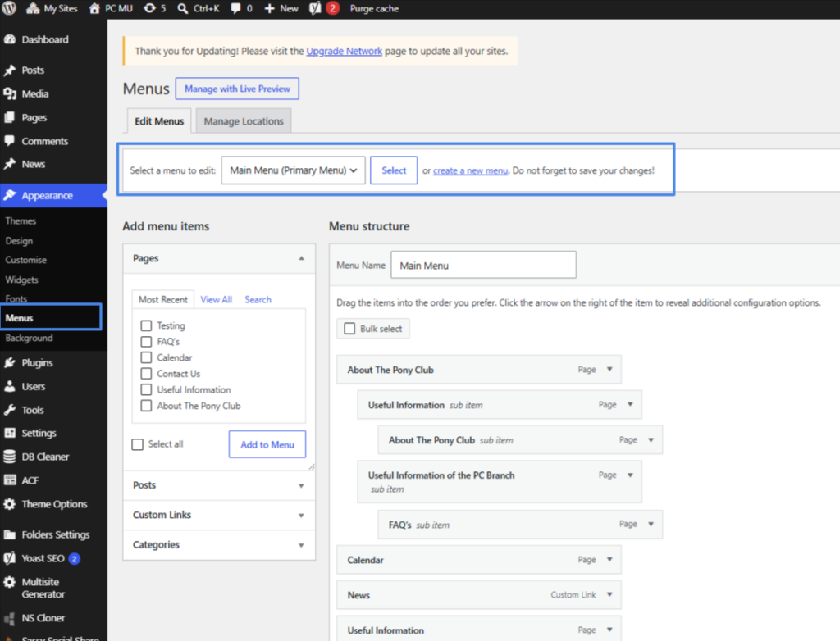This screenshot has height=641, width=840.
Task: Click the Pages icon in sidebar
Action: (9, 117)
